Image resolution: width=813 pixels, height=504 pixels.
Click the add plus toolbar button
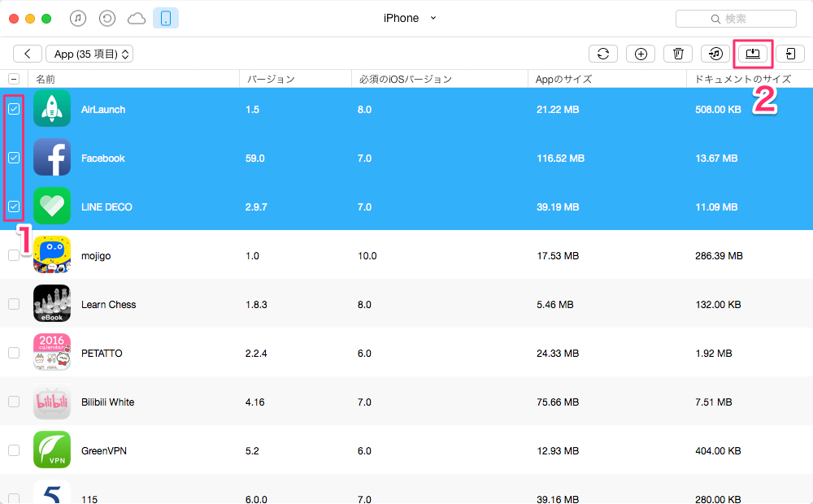pyautogui.click(x=641, y=54)
